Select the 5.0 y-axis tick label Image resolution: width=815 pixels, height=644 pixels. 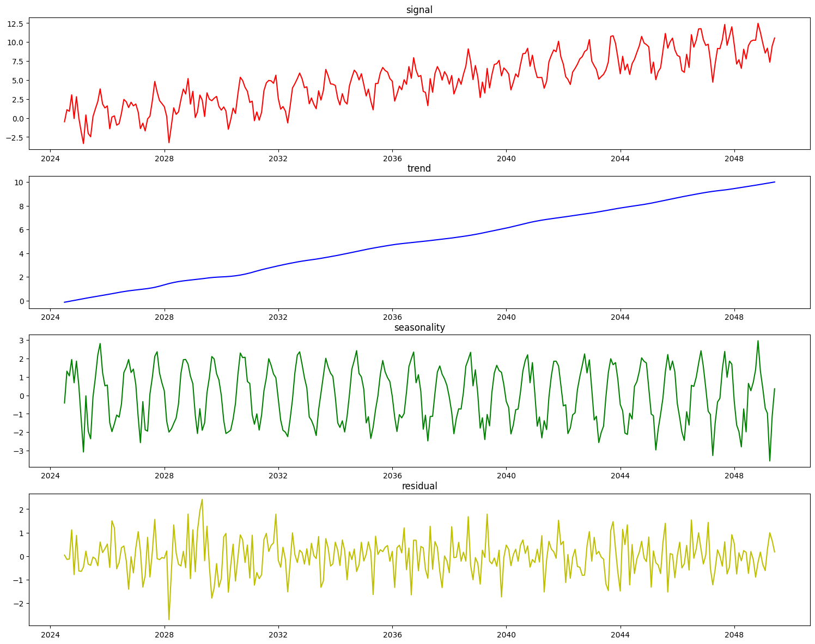(x=17, y=81)
